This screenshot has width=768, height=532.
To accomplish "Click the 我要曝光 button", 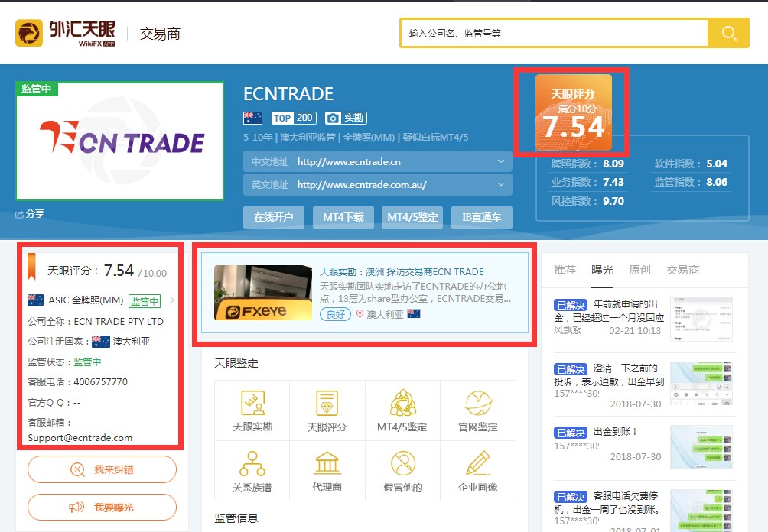I will click(102, 507).
